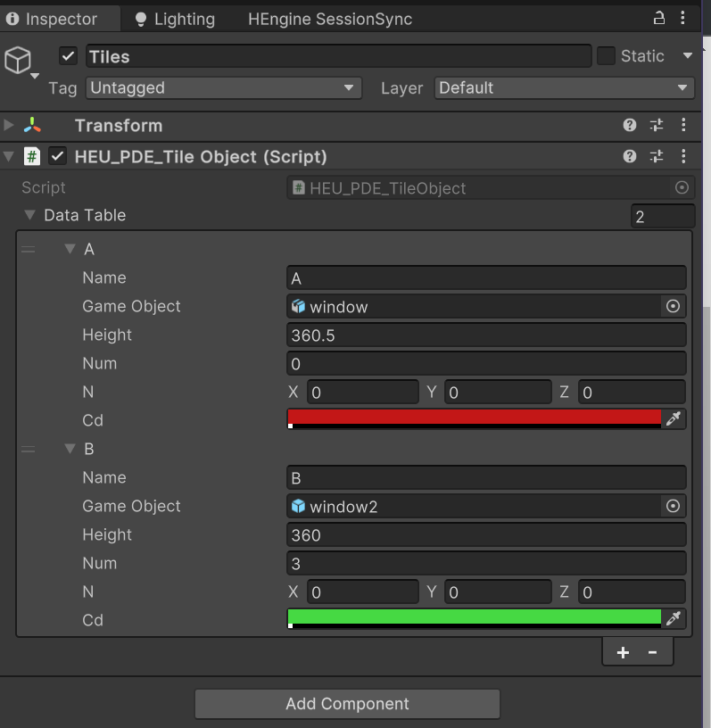Lock the Inspector panel
This screenshot has width=711, height=728.
tap(658, 18)
